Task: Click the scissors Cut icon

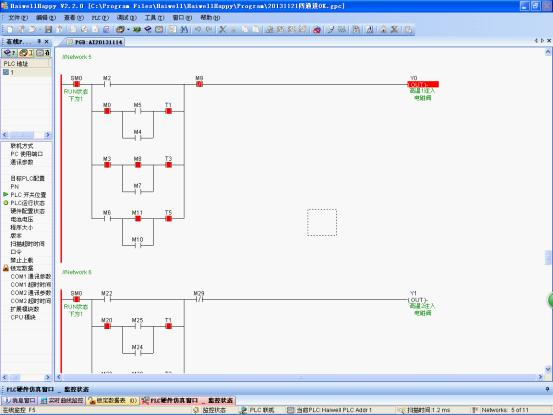Action: (222, 30)
